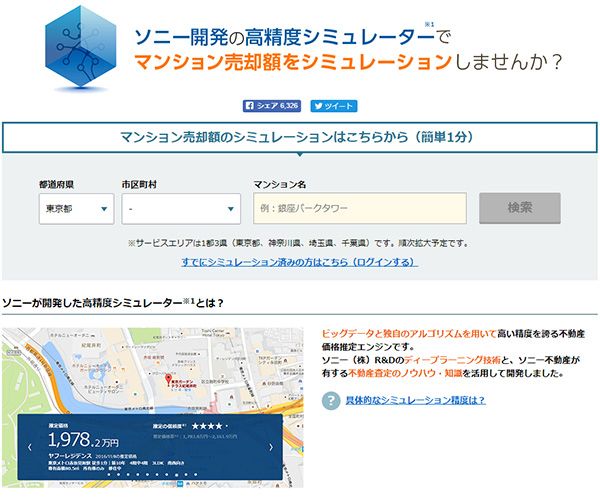Image resolution: width=600 pixels, height=498 pixels.
Task: Open the ログインする link for past simulations
Action: click(x=299, y=262)
